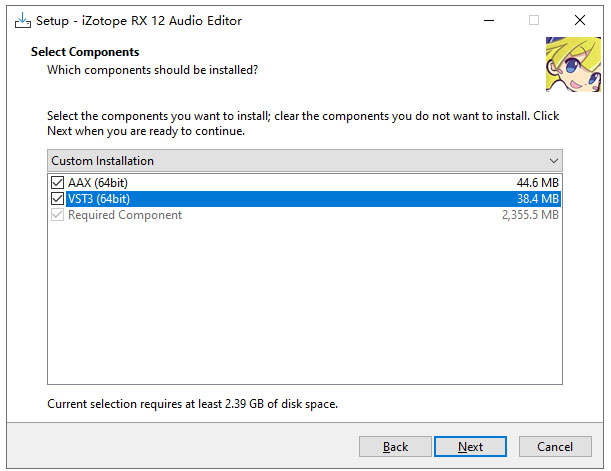Viewport: 611px width, 471px height.
Task: Uncheck the AAX (64bit) checkbox
Action: tap(57, 182)
